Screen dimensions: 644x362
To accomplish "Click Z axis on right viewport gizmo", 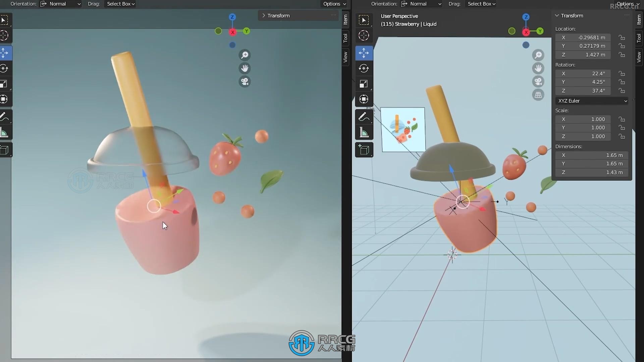I will click(526, 17).
